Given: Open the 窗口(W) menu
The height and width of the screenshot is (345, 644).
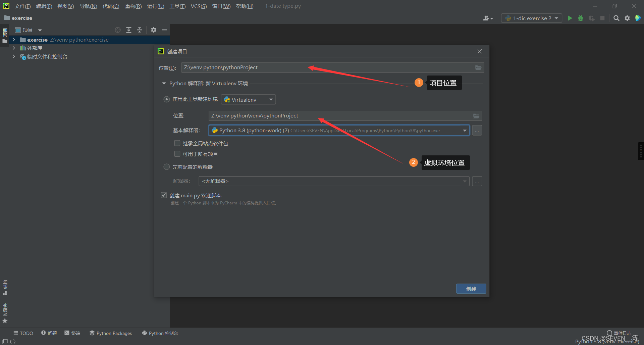Looking at the screenshot, I should point(221,6).
